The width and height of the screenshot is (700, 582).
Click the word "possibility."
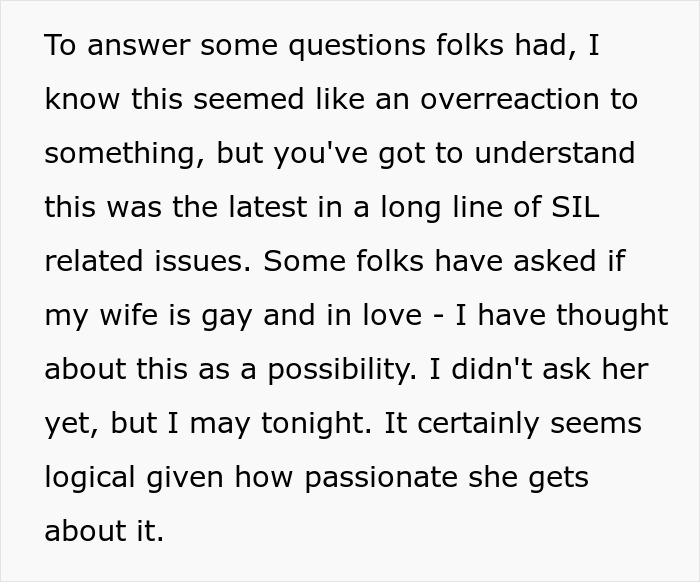(x=342, y=370)
